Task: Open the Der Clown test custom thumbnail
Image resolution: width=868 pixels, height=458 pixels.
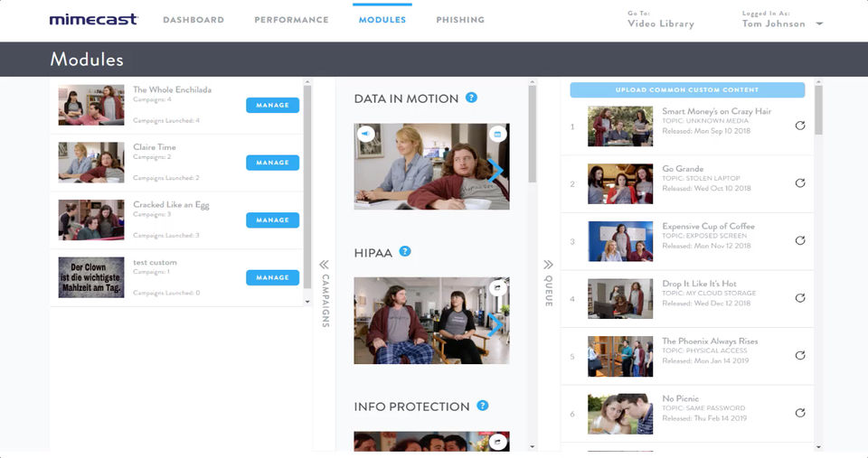Action: pyautogui.click(x=91, y=277)
